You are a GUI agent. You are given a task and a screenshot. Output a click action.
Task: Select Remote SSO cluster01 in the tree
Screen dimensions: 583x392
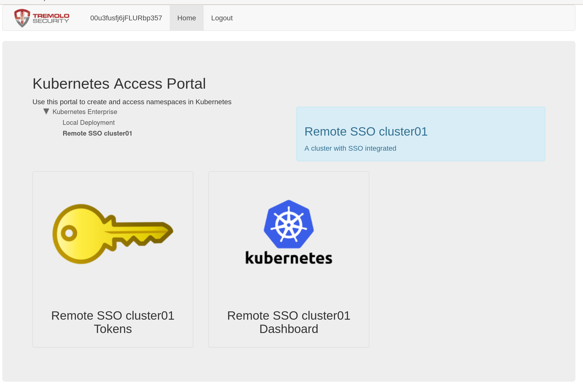97,133
